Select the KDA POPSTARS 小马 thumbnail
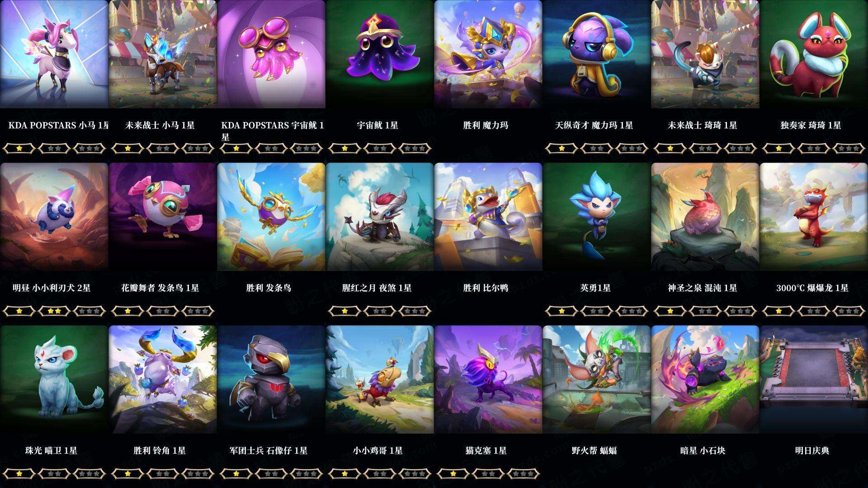868x488 pixels. point(54,54)
